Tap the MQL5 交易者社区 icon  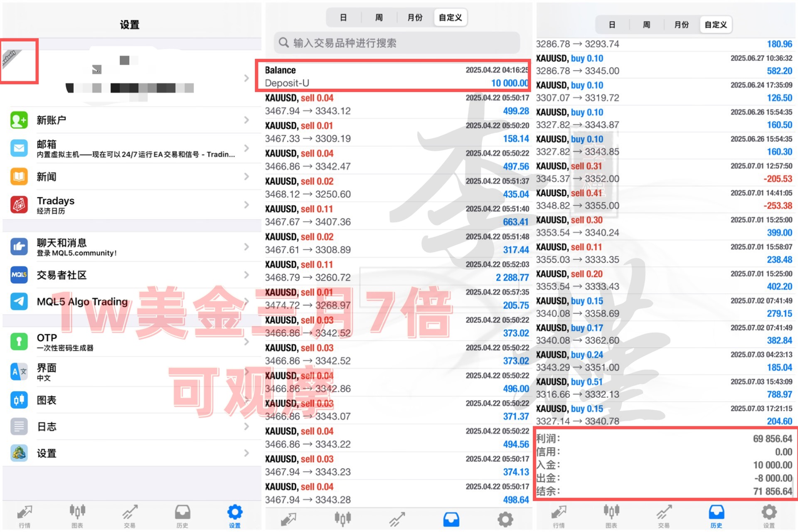coord(19,275)
